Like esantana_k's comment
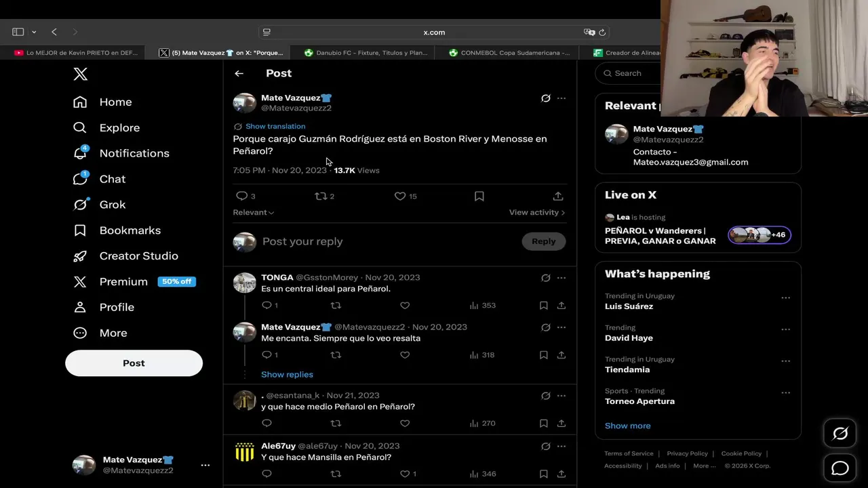 tap(405, 424)
